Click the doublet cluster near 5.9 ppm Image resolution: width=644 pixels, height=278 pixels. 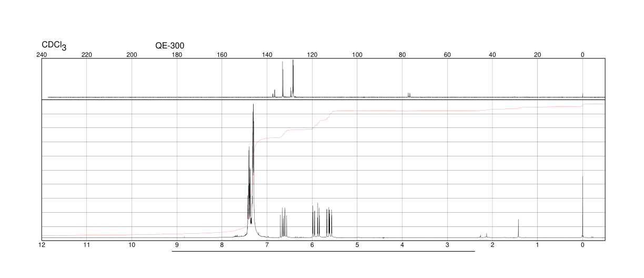coord(316,221)
